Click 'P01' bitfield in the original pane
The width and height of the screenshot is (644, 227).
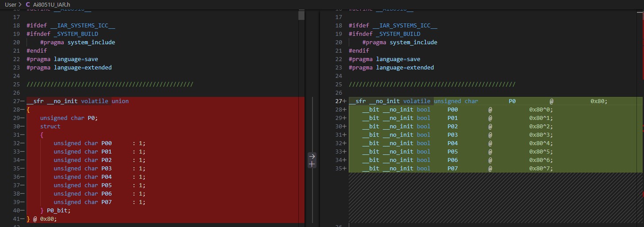point(106,152)
